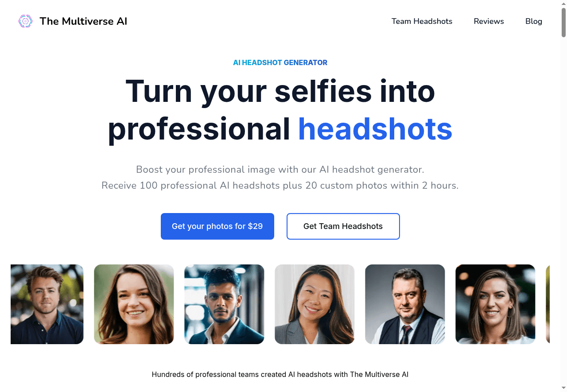Click the page vertical scrollbar thumb

pos(564,22)
